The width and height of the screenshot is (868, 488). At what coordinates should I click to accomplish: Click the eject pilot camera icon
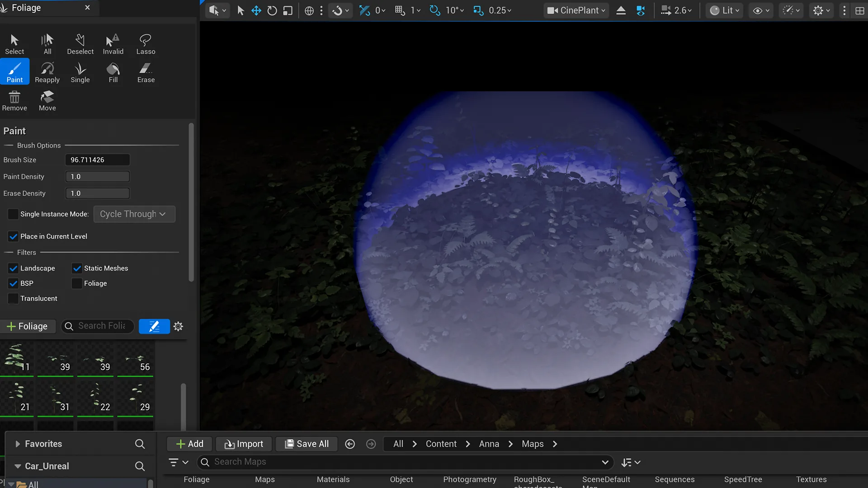(x=621, y=10)
